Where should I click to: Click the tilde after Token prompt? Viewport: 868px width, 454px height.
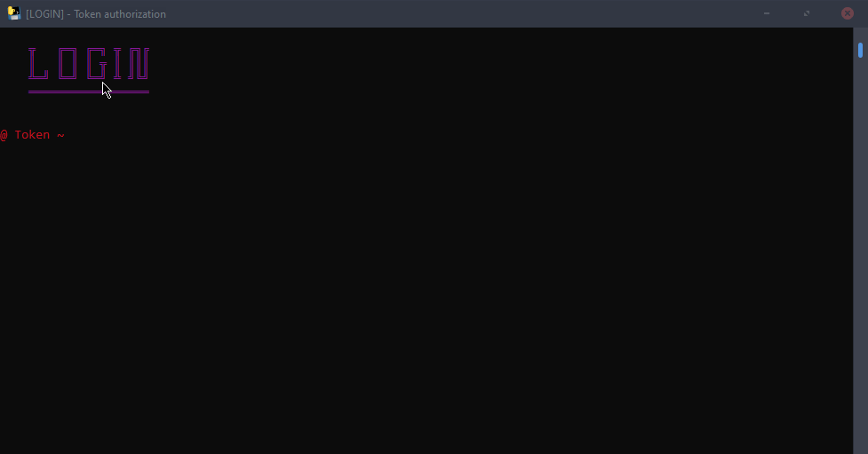[60, 135]
